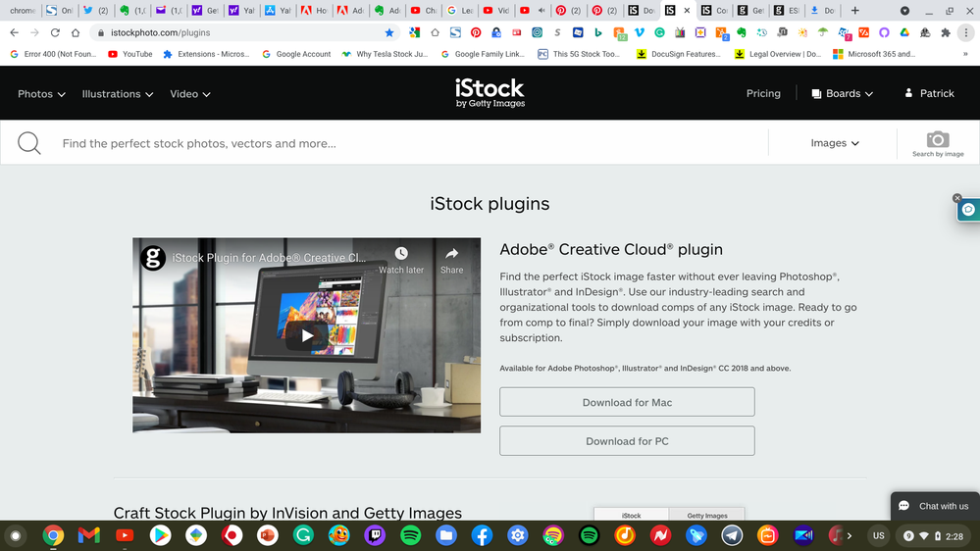Image resolution: width=980 pixels, height=551 pixels.
Task: Click the video Share arrow icon
Action: [451, 253]
